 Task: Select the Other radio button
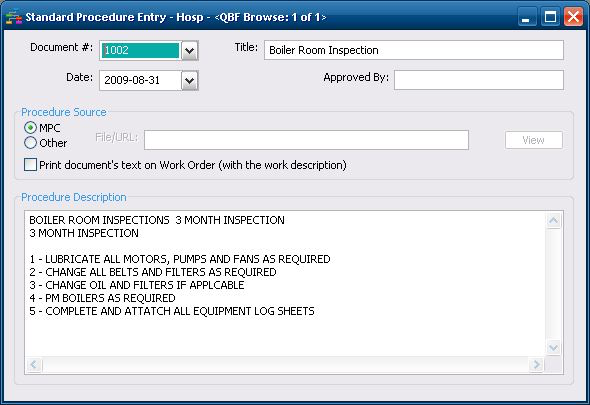(30, 143)
